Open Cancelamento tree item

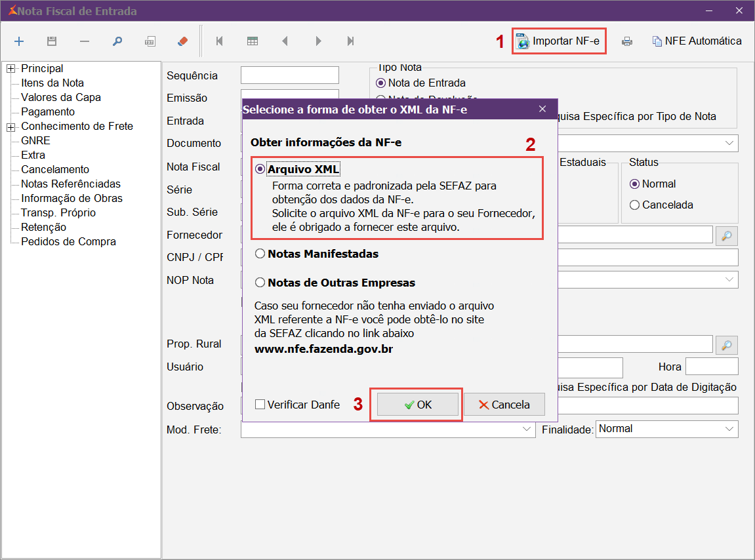tap(55, 169)
